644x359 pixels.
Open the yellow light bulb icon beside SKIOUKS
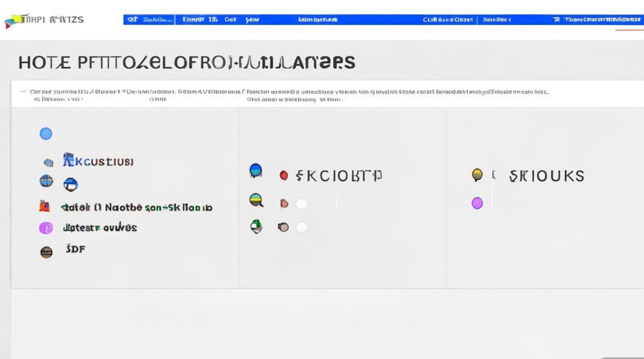click(477, 175)
